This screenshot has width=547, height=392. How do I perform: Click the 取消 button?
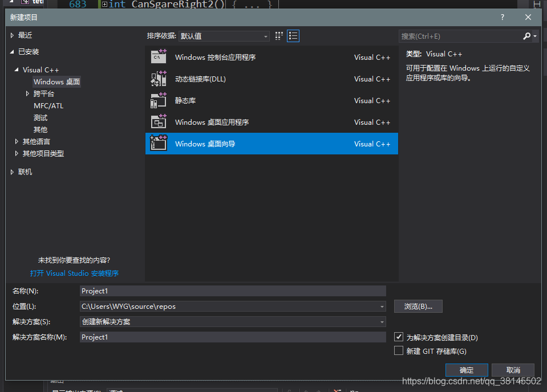(x=513, y=370)
